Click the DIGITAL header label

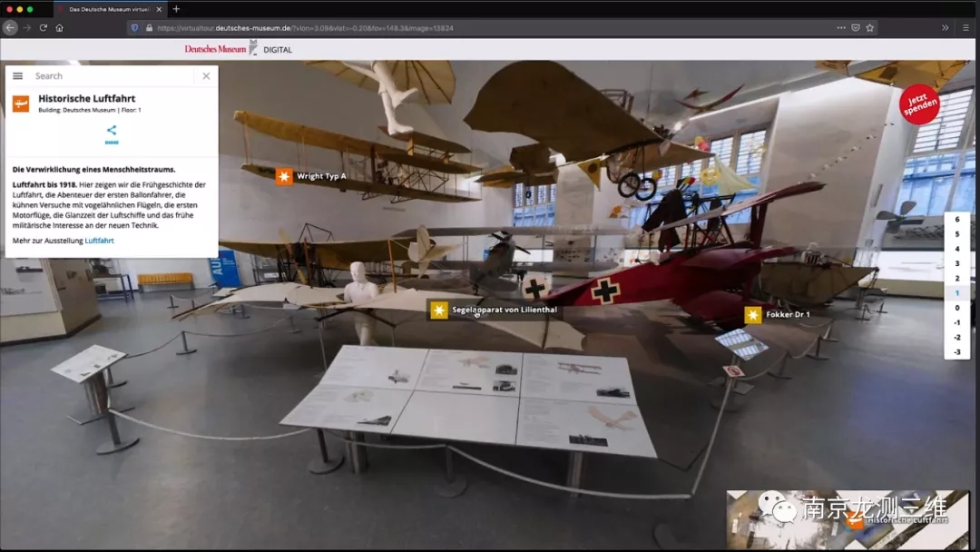[x=278, y=49]
